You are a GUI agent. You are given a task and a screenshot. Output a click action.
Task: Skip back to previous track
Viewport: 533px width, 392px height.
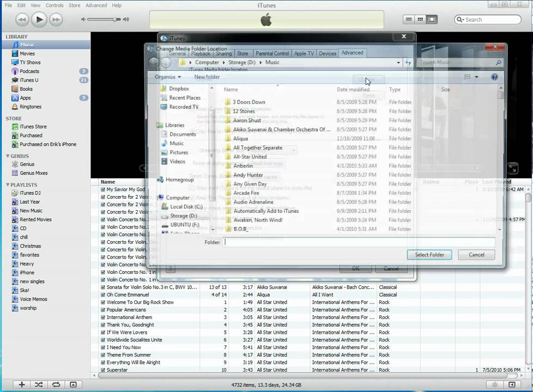(22, 20)
